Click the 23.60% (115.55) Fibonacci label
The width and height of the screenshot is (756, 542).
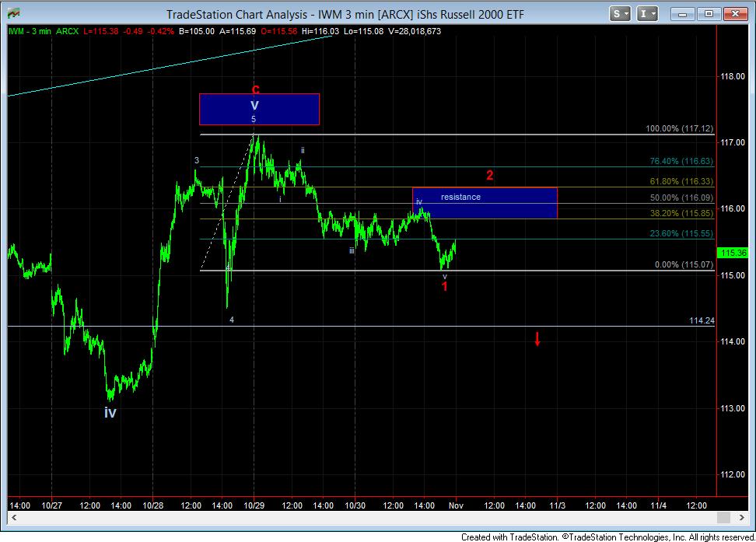681,233
